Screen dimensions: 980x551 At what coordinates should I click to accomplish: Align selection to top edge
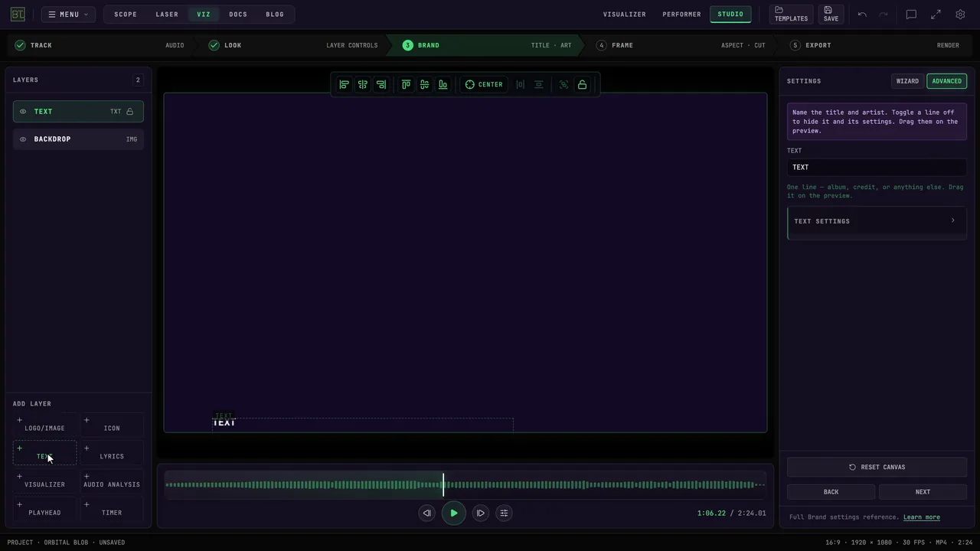click(407, 84)
